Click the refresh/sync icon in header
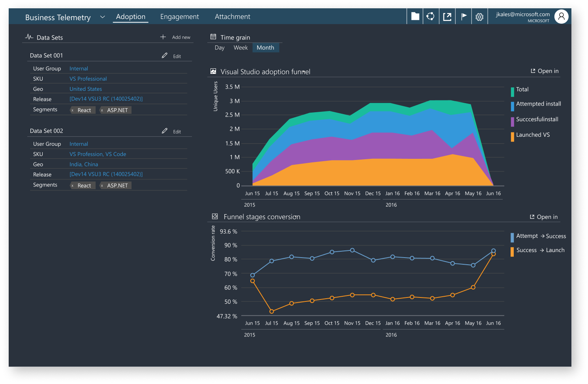 pos(431,16)
